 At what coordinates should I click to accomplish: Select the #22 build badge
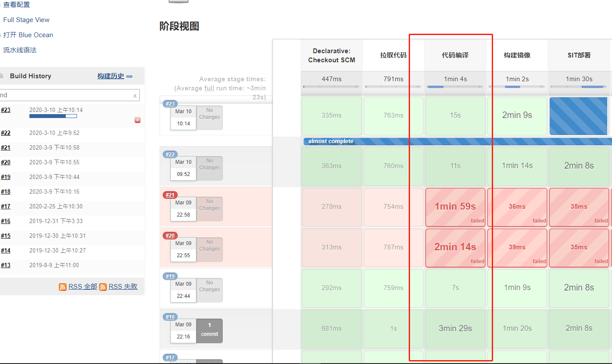[170, 154]
